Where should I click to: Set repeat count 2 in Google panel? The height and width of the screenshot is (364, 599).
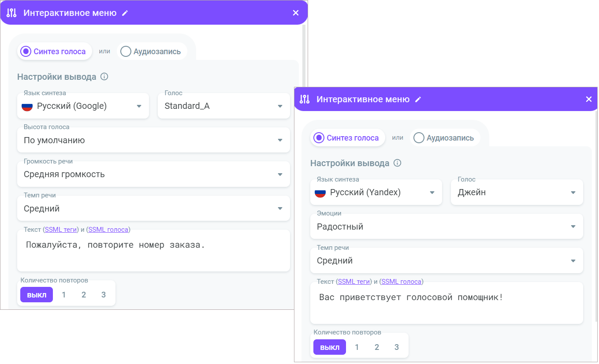84,295
